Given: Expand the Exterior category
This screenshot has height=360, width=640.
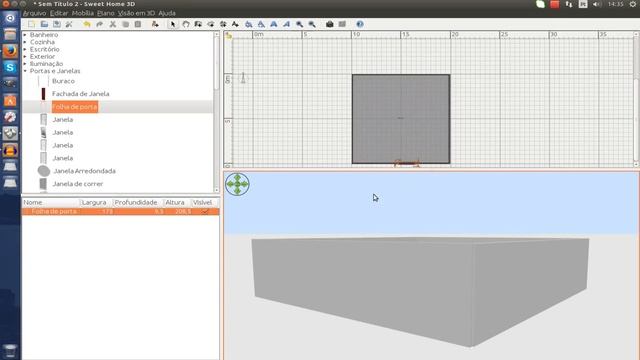Looking at the screenshot, I should click(x=25, y=56).
